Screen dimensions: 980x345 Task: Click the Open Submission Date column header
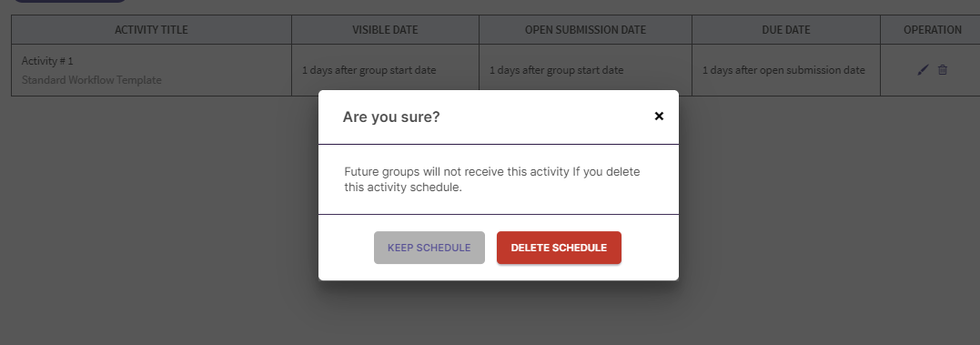[x=586, y=29]
